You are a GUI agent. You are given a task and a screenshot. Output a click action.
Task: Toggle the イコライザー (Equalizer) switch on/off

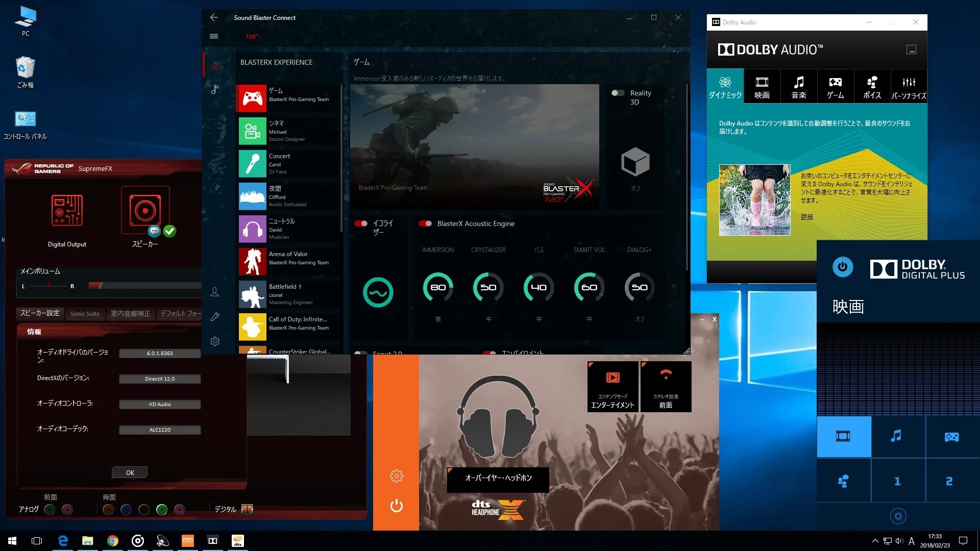coord(360,222)
